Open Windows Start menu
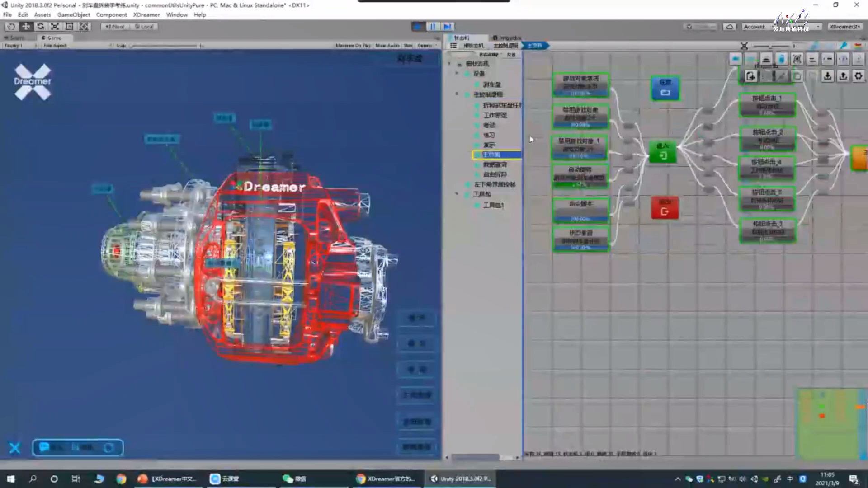Screen dimensions: 868x488 click(x=11, y=479)
